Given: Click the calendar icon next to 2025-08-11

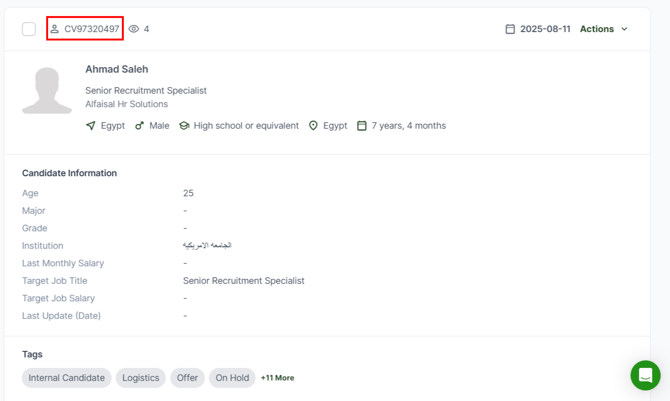Looking at the screenshot, I should (510, 29).
